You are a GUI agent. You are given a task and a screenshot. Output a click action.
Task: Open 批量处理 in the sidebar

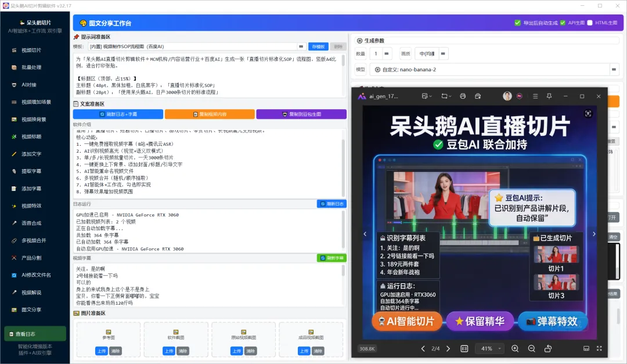(31, 67)
